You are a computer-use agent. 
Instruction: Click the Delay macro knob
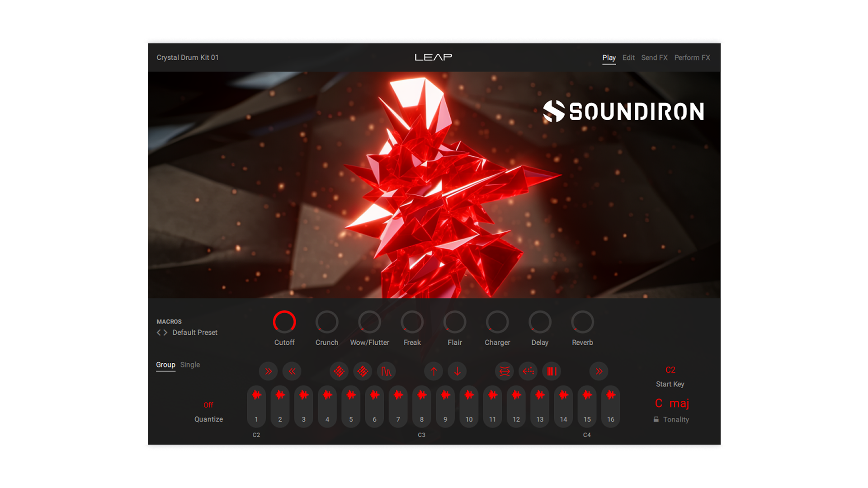click(540, 322)
